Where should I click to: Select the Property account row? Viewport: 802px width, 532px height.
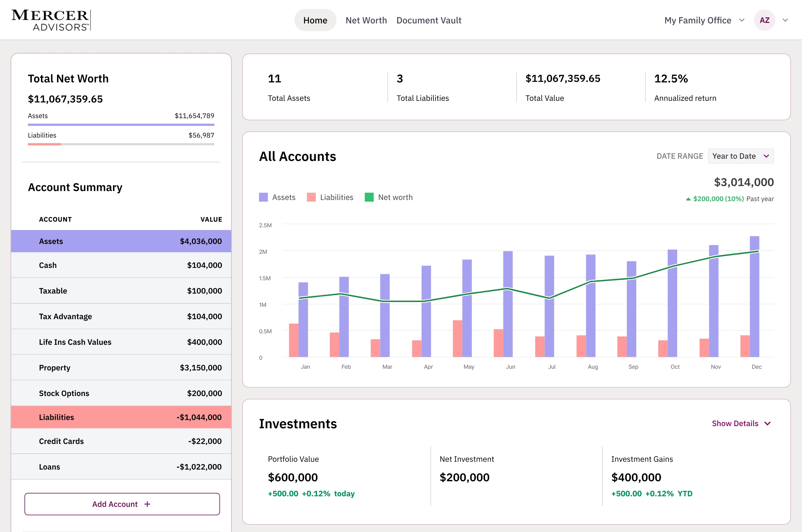pos(121,368)
